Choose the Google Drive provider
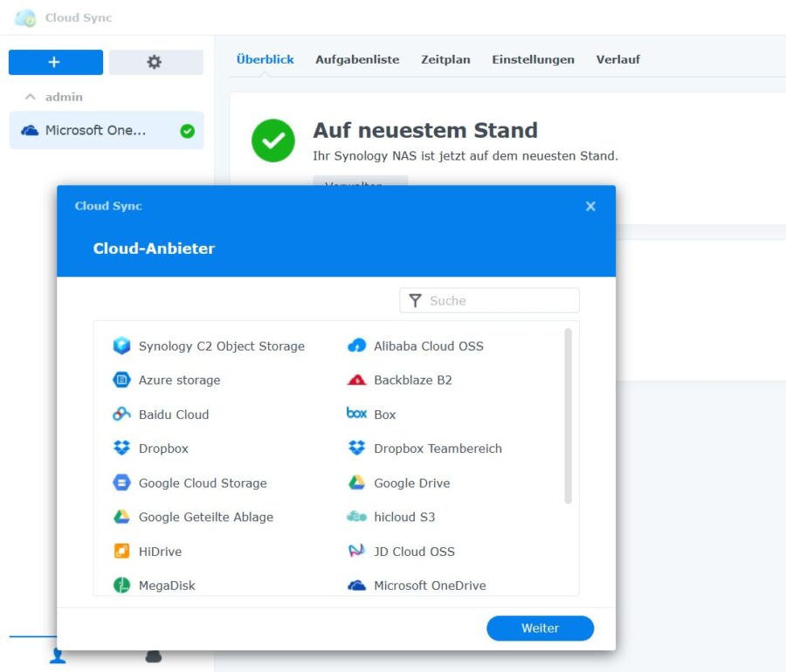 (357, 483)
